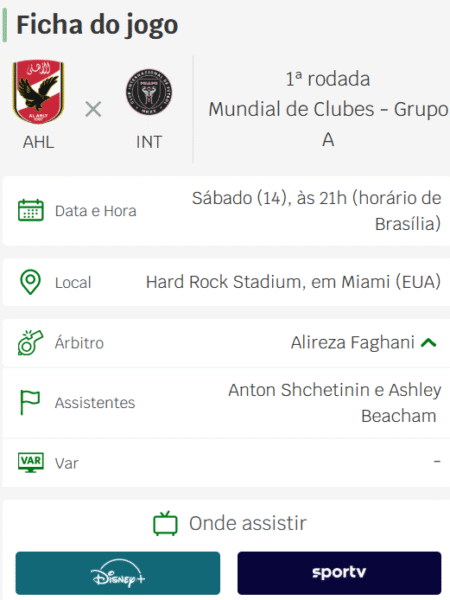Click the Hard Rock Stadium location text
The width and height of the screenshot is (450, 600).
pos(293,282)
